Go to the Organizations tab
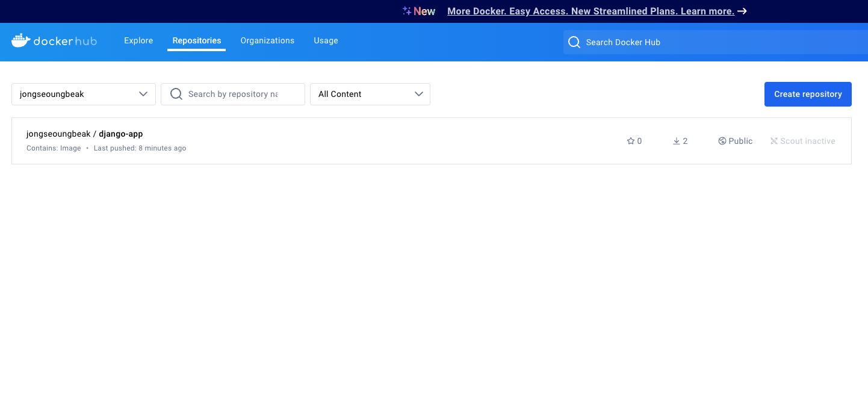Viewport: 868px width, 404px height. [x=267, y=40]
